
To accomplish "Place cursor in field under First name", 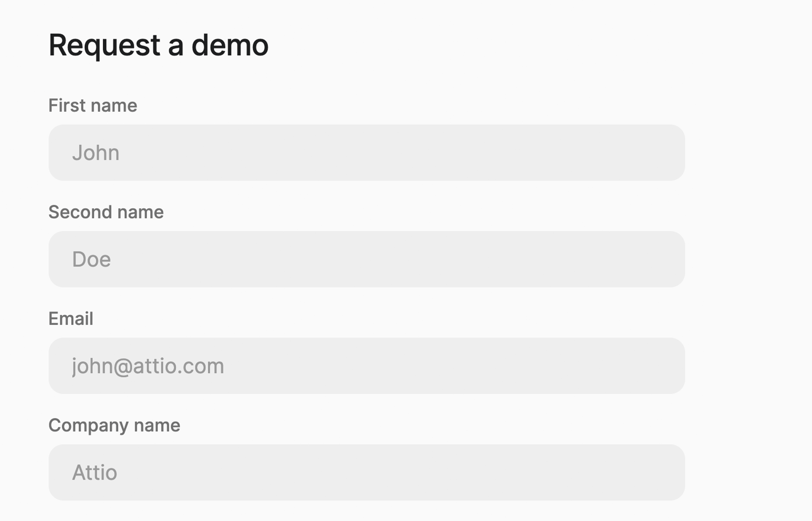I will pyautogui.click(x=366, y=152).
